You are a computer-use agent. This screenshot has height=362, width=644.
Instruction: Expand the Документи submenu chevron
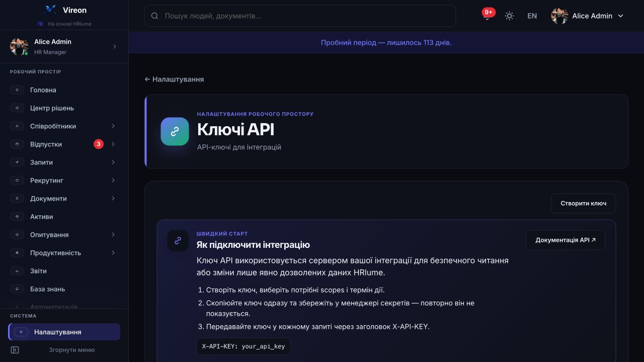[113, 199]
